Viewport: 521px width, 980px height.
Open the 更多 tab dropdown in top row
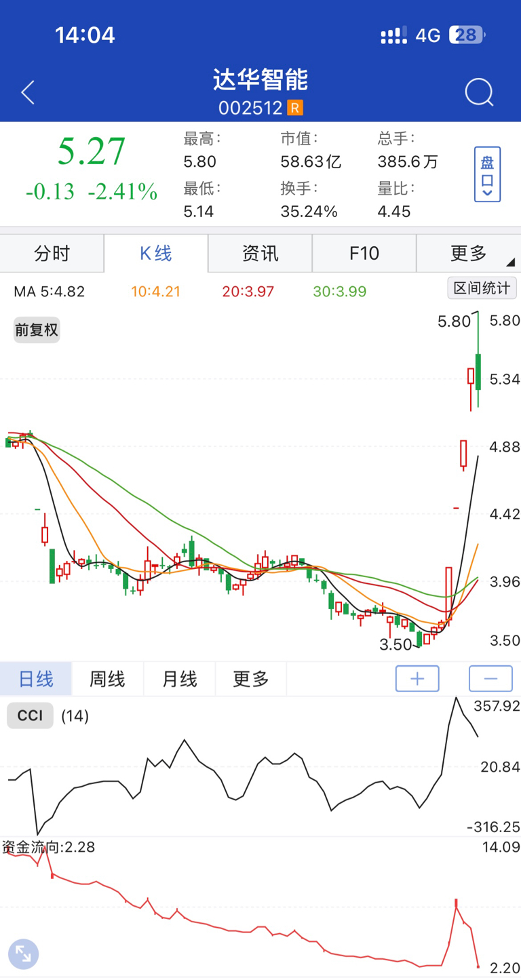click(x=469, y=254)
